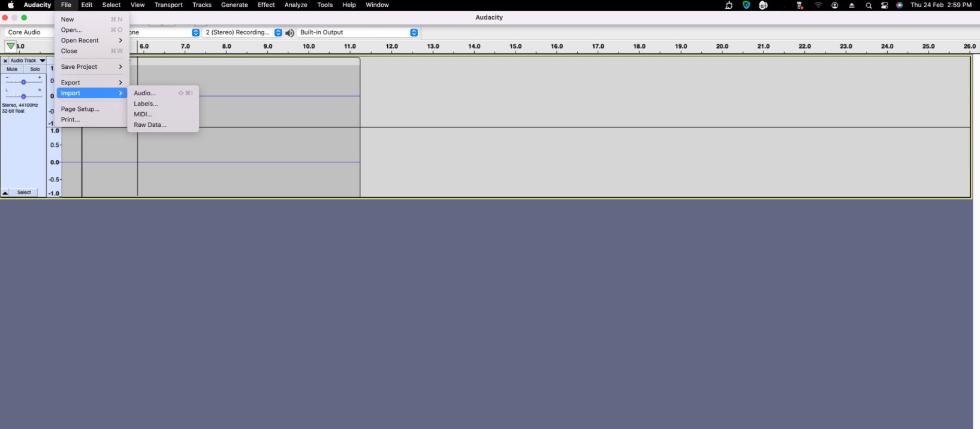
Task: Expand the Export submenu
Action: tap(92, 83)
